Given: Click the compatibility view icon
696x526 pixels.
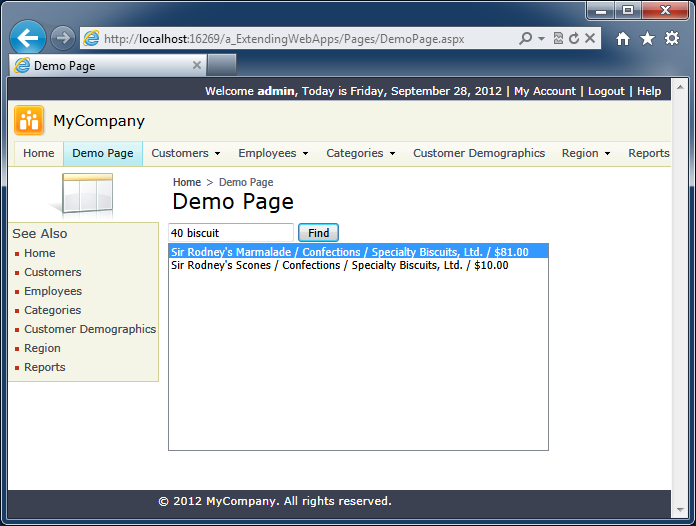Looking at the screenshot, I should [558, 39].
